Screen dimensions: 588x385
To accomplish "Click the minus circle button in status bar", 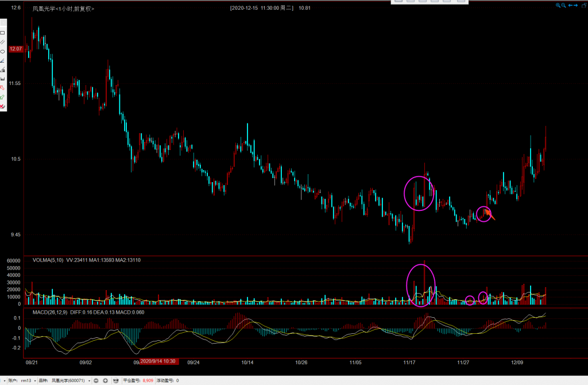I will coord(96,380).
